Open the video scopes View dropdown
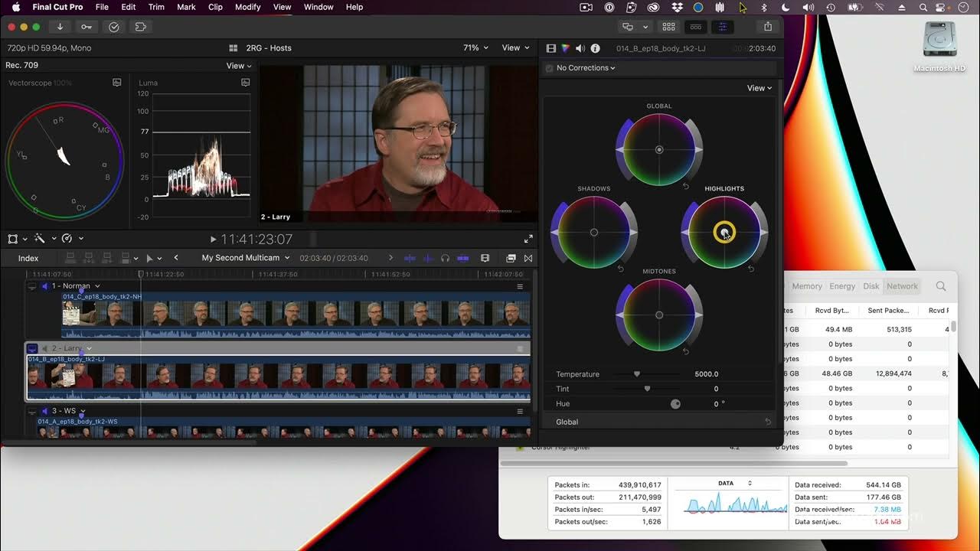 click(x=239, y=66)
